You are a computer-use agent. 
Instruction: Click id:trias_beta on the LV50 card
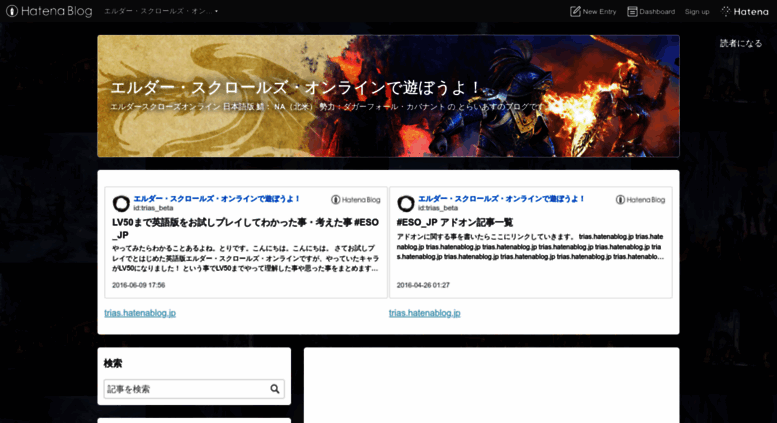point(153,208)
